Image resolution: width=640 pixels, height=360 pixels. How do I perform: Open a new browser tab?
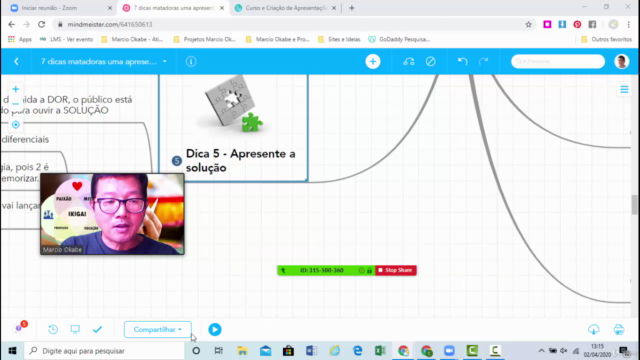(x=352, y=8)
